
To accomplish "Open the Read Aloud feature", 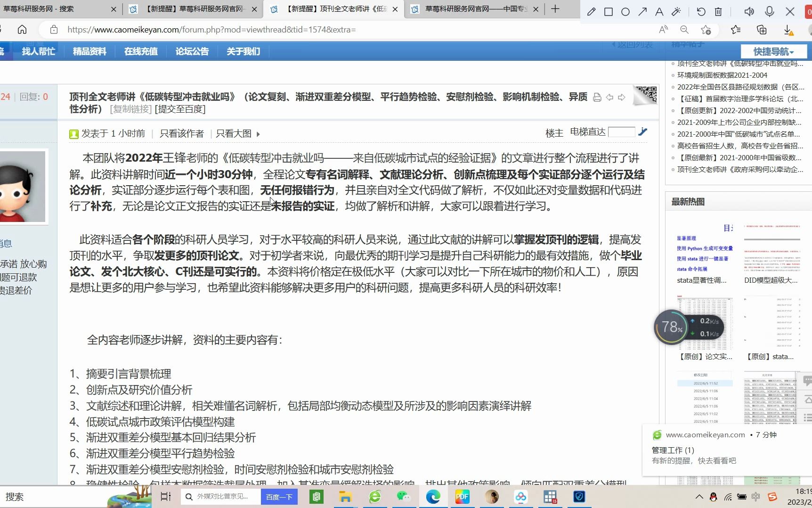I will [664, 30].
